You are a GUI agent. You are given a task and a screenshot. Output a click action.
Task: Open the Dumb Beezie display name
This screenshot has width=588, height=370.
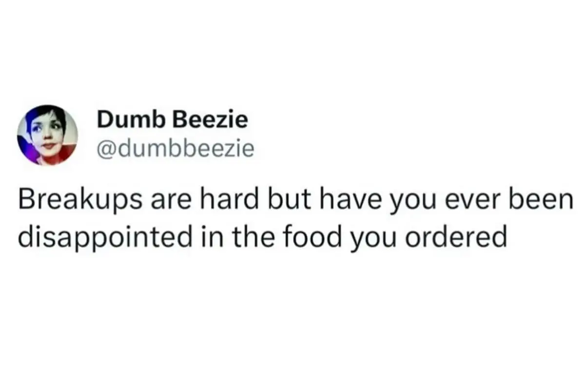(172, 120)
